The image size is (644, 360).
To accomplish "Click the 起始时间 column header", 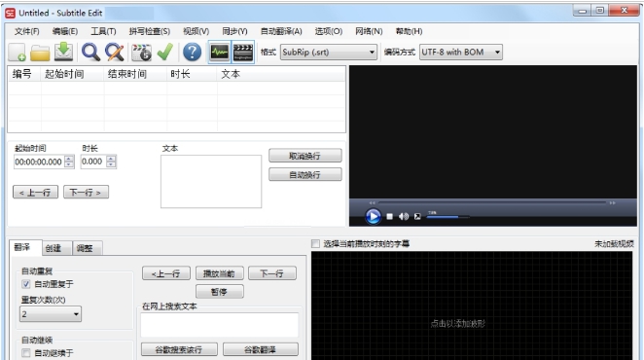I will click(72, 74).
